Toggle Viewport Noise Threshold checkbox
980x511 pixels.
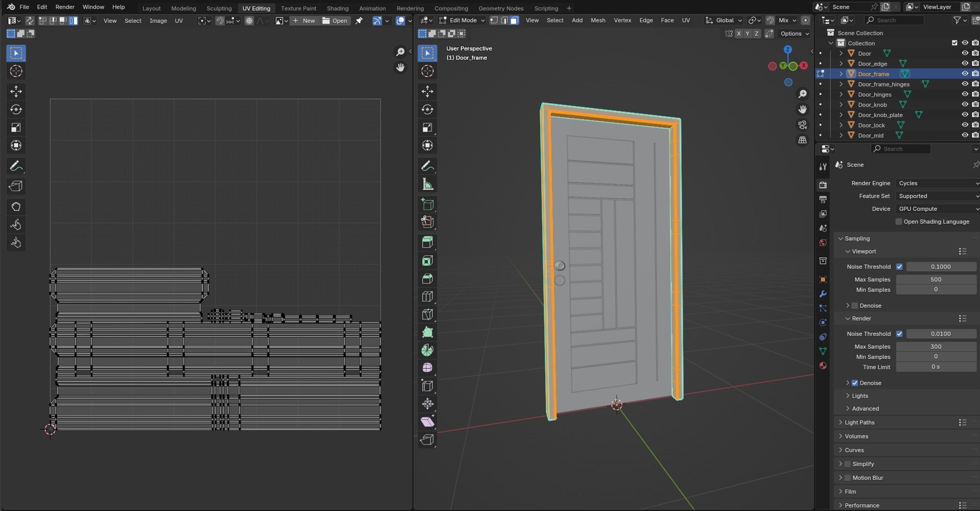[x=899, y=266]
